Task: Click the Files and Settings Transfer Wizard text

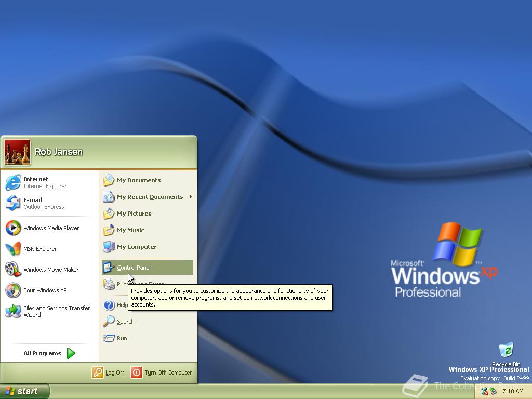Action: click(x=57, y=311)
